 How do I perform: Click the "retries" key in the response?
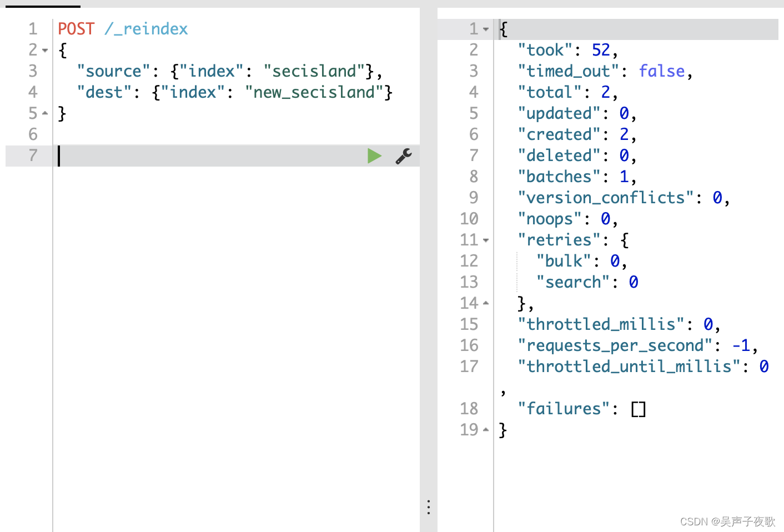[x=559, y=240]
